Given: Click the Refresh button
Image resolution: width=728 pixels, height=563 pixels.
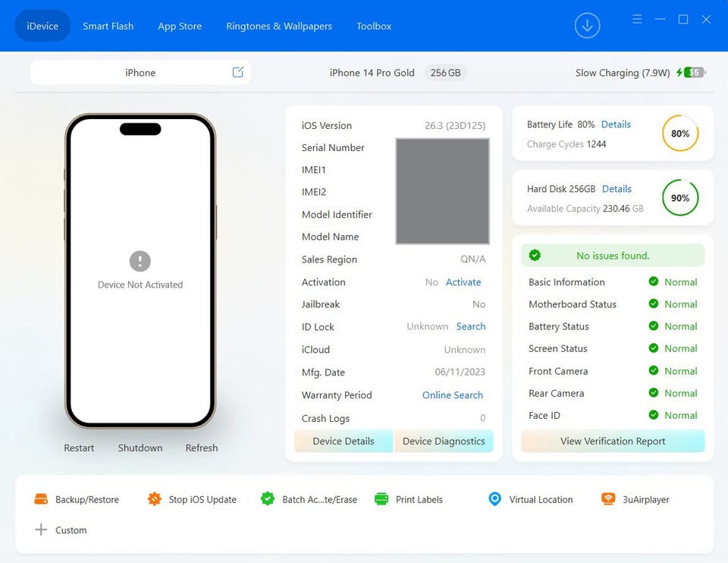Looking at the screenshot, I should [202, 448].
